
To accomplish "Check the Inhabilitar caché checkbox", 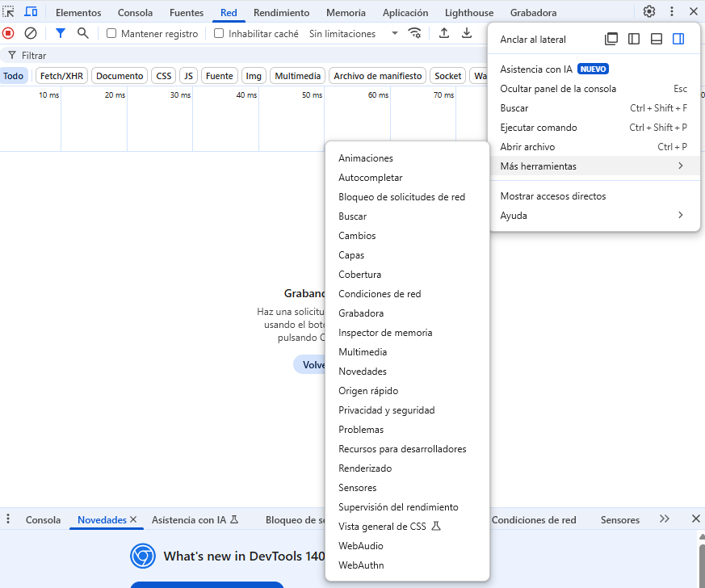I will (219, 34).
